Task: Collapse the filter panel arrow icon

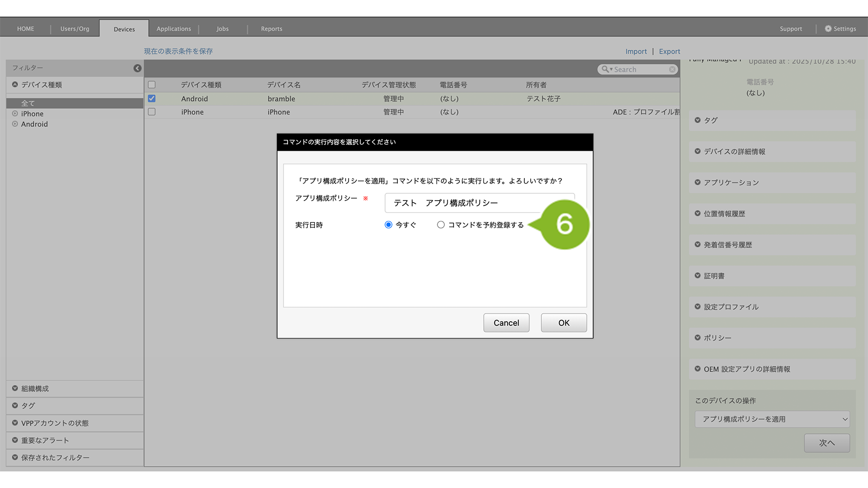Action: (137, 68)
